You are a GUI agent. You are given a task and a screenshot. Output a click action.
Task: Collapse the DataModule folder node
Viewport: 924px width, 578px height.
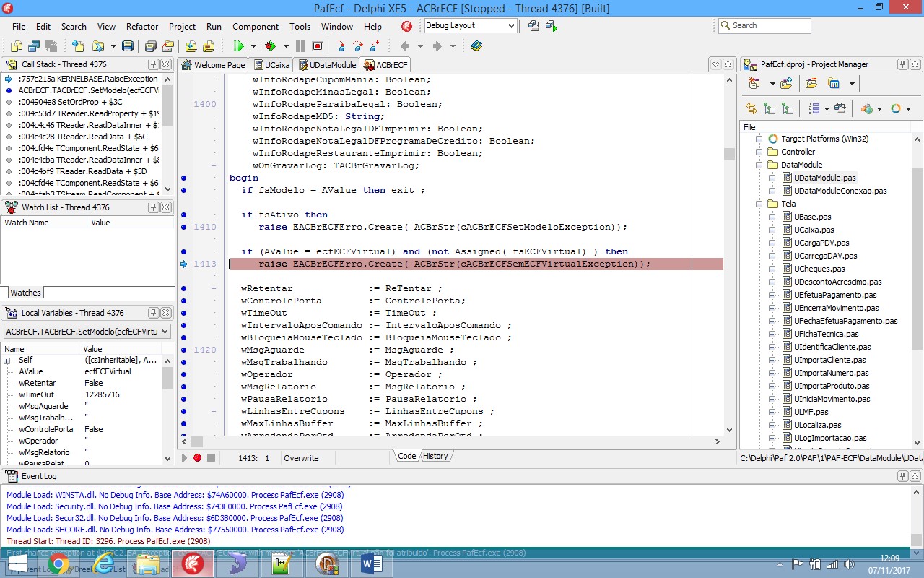pos(759,165)
